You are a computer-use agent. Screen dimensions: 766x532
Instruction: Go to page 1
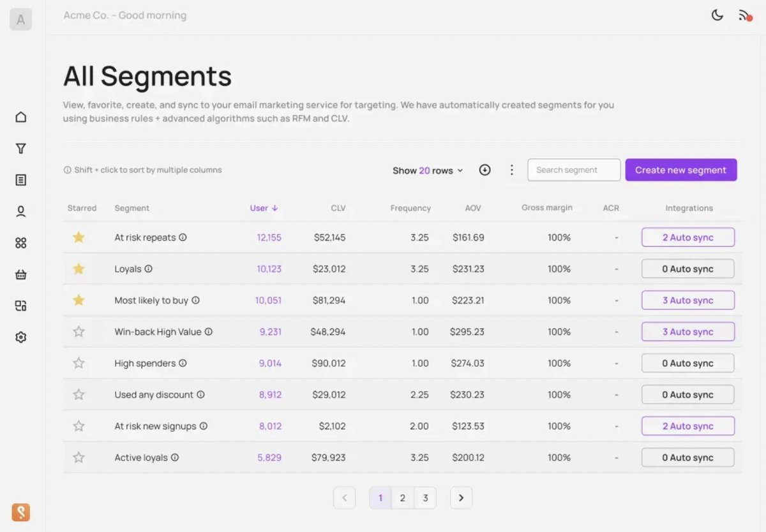click(x=380, y=498)
